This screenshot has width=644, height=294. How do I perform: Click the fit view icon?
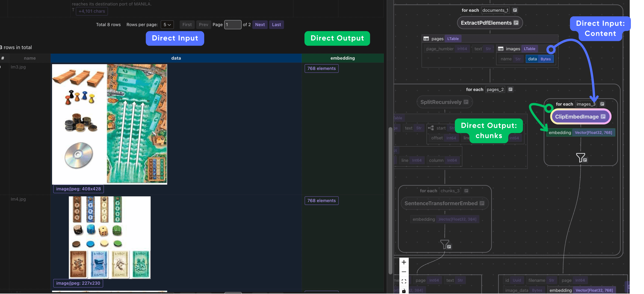click(x=404, y=281)
